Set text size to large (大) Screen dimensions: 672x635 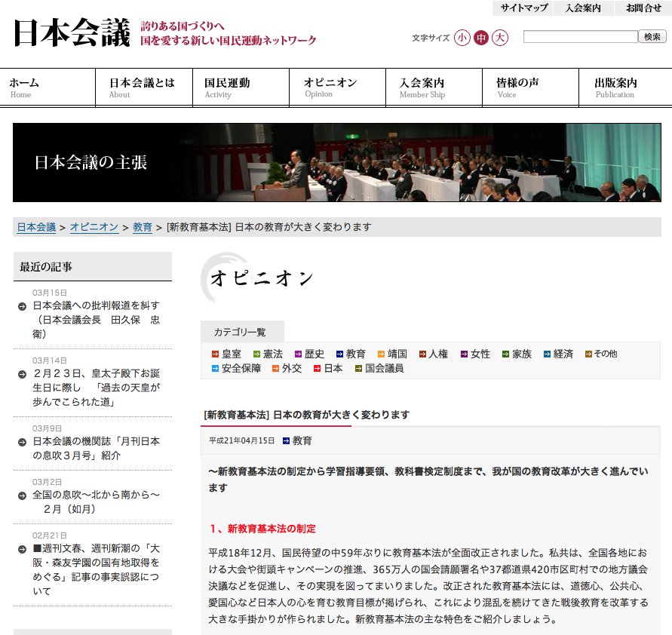click(x=500, y=38)
